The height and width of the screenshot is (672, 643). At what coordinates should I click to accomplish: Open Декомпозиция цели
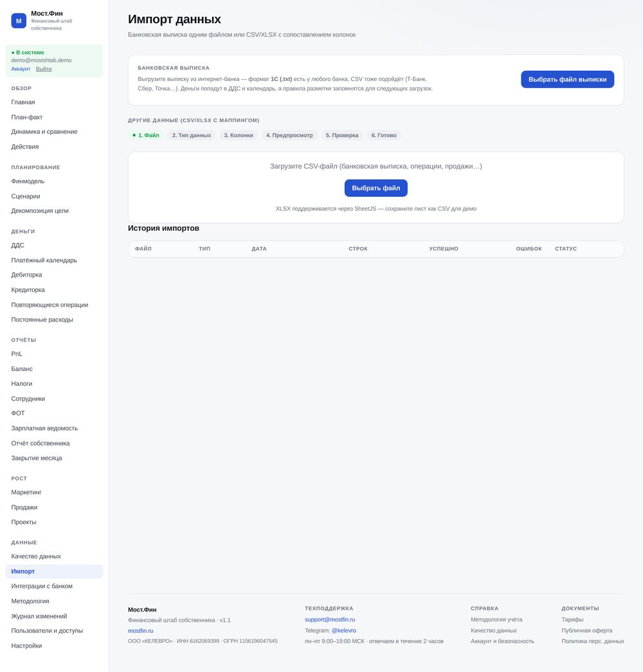pos(55,211)
